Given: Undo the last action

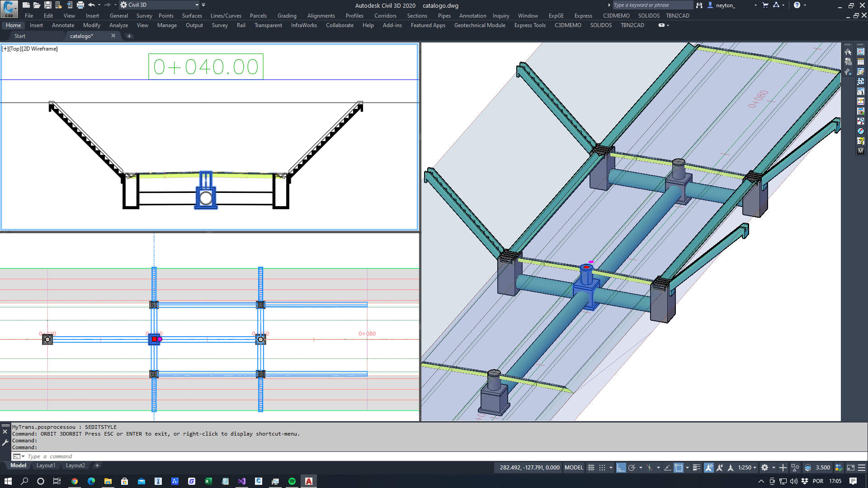Looking at the screenshot, I should coord(91,5).
